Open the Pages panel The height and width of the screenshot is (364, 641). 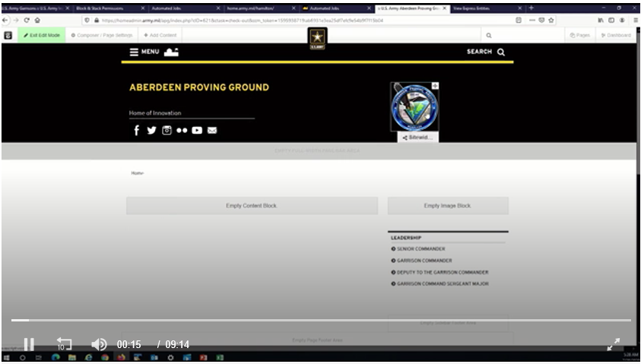579,36
